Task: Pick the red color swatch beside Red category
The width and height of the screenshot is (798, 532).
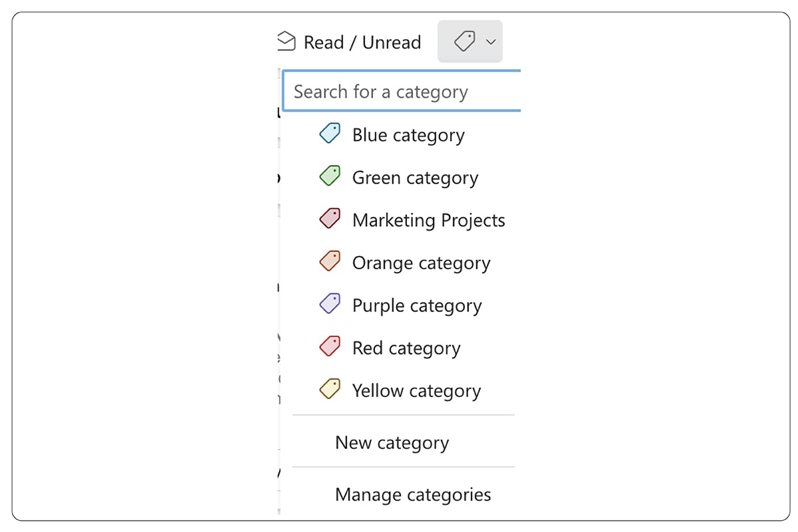Action: 330,346
